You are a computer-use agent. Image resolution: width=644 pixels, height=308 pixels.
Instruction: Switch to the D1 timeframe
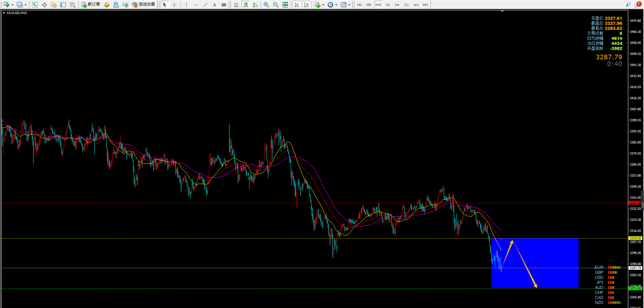pyautogui.click(x=407, y=5)
